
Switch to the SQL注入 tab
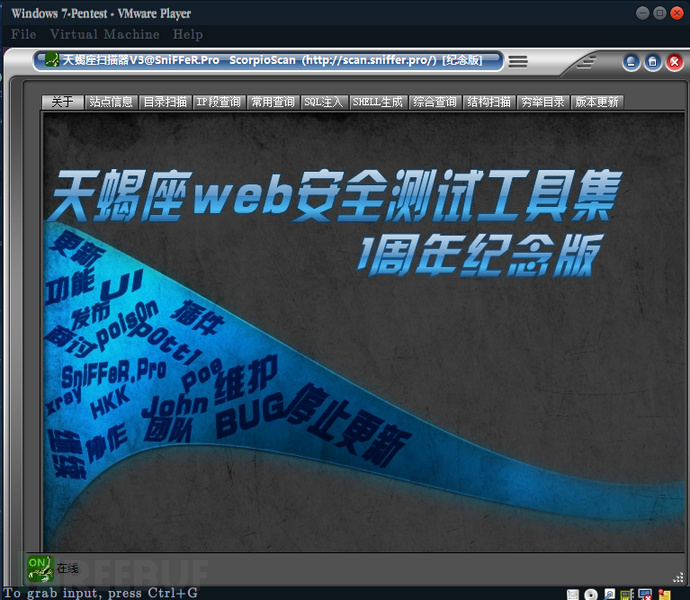click(324, 102)
